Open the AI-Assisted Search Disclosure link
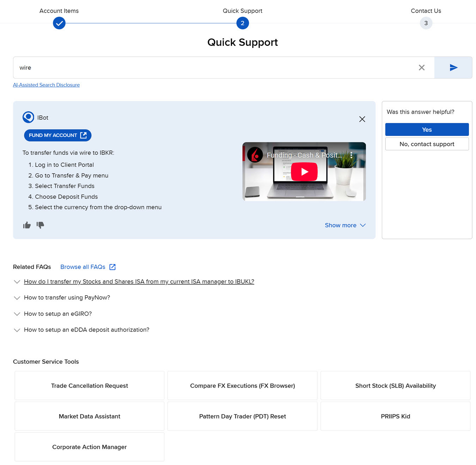The image size is (476, 465). pyautogui.click(x=46, y=85)
